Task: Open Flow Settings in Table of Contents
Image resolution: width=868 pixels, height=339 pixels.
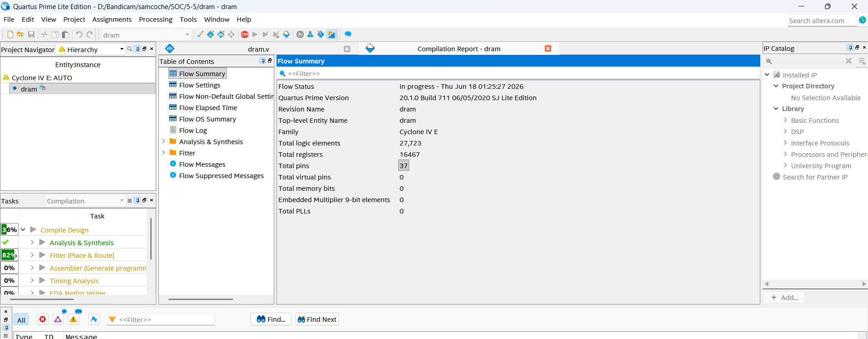Action: point(200,85)
